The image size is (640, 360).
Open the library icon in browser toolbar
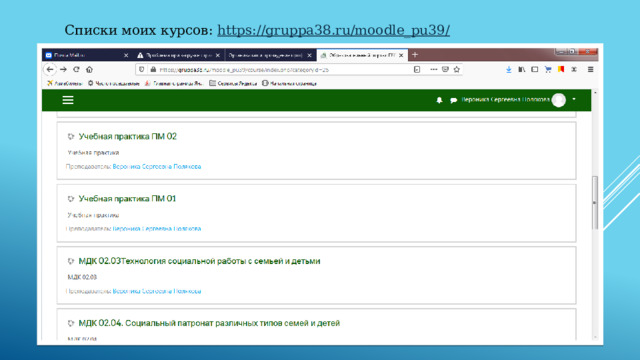[x=522, y=69]
